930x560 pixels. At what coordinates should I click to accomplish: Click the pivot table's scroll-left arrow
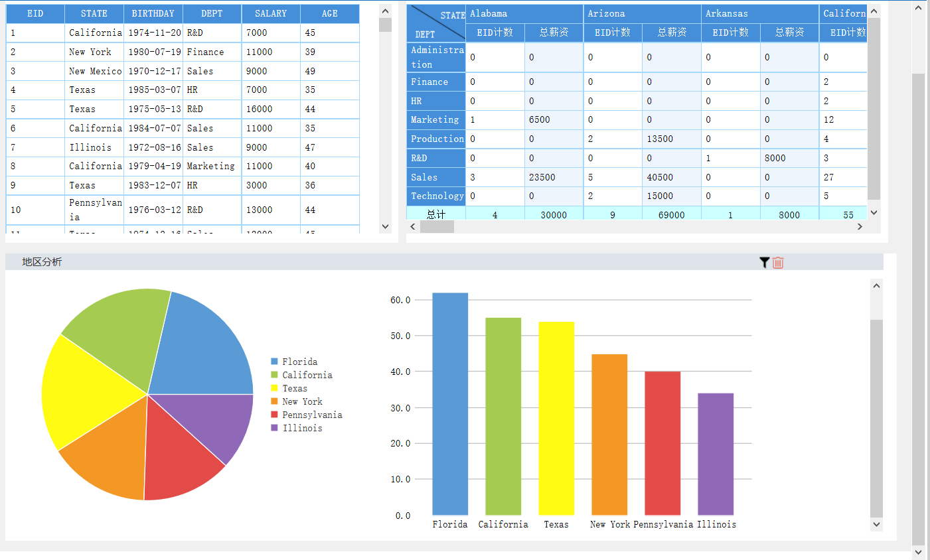[x=413, y=227]
